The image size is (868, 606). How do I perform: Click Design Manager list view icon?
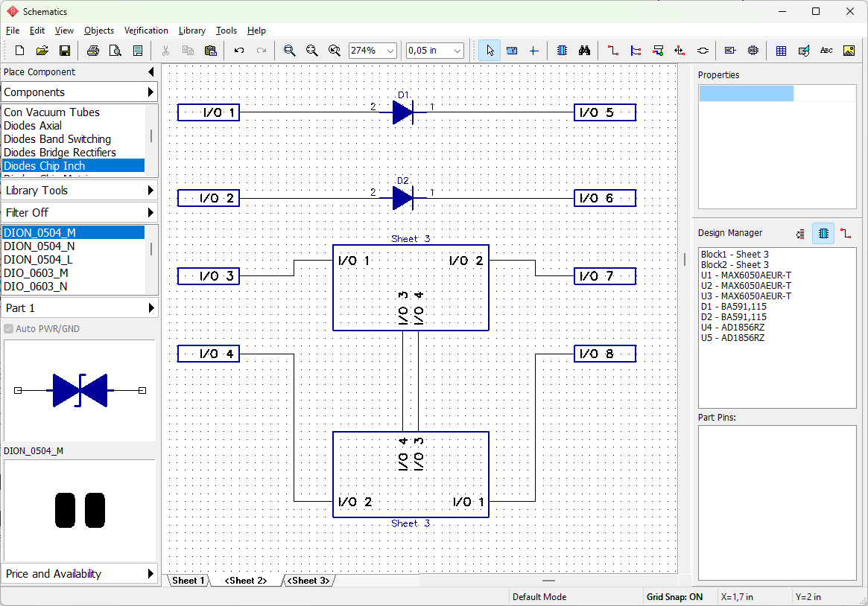(x=800, y=234)
